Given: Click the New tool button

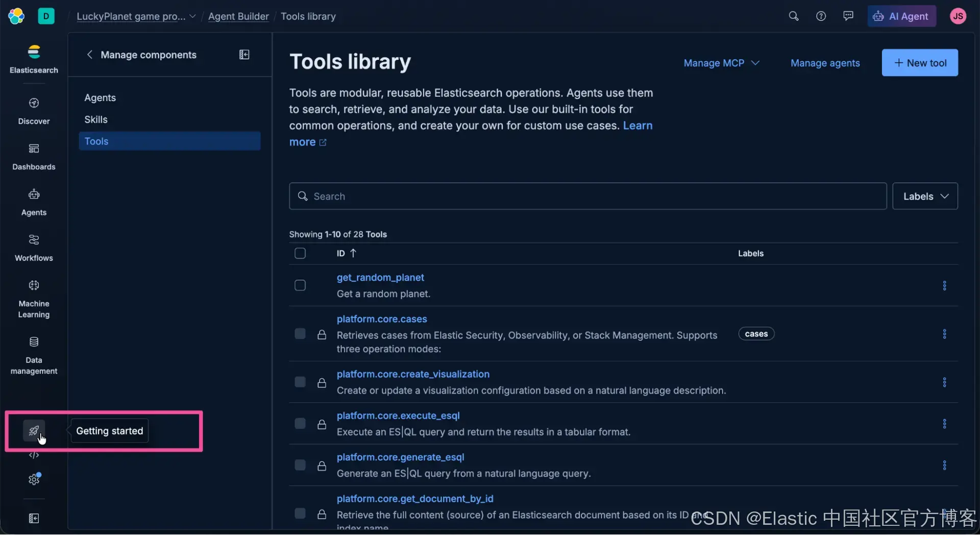Looking at the screenshot, I should pos(920,63).
